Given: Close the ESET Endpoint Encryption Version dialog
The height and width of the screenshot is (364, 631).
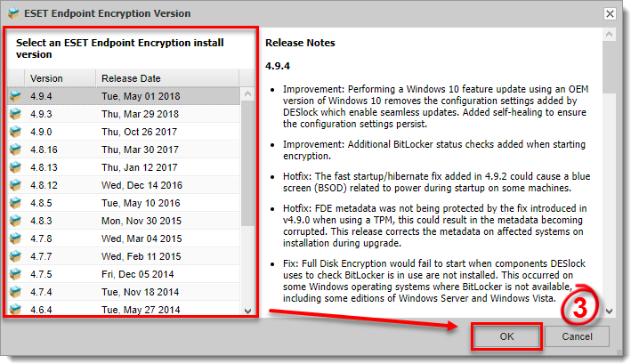Looking at the screenshot, I should point(610,13).
